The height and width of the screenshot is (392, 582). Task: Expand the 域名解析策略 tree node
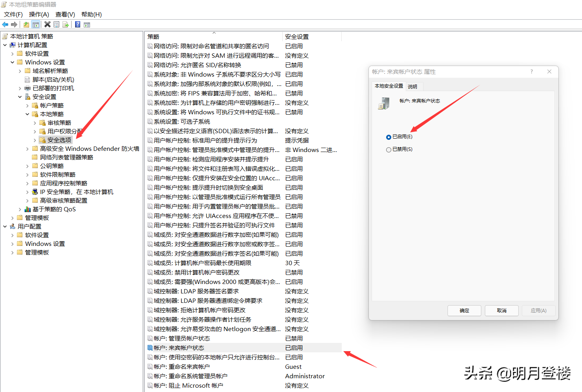click(20, 71)
